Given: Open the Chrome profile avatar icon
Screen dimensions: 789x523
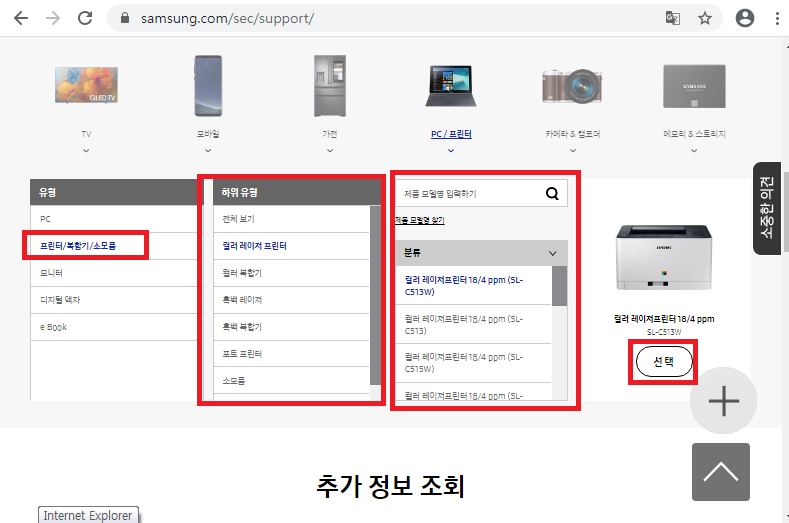Looking at the screenshot, I should pos(745,18).
